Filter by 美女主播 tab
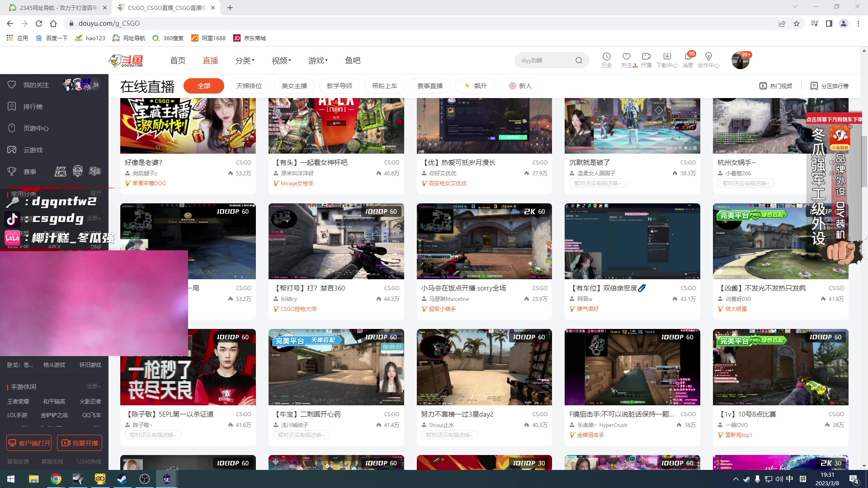 [x=294, y=86]
